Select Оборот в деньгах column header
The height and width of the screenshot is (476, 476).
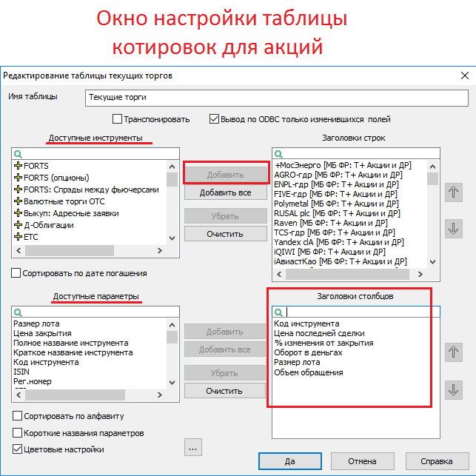[x=308, y=353]
